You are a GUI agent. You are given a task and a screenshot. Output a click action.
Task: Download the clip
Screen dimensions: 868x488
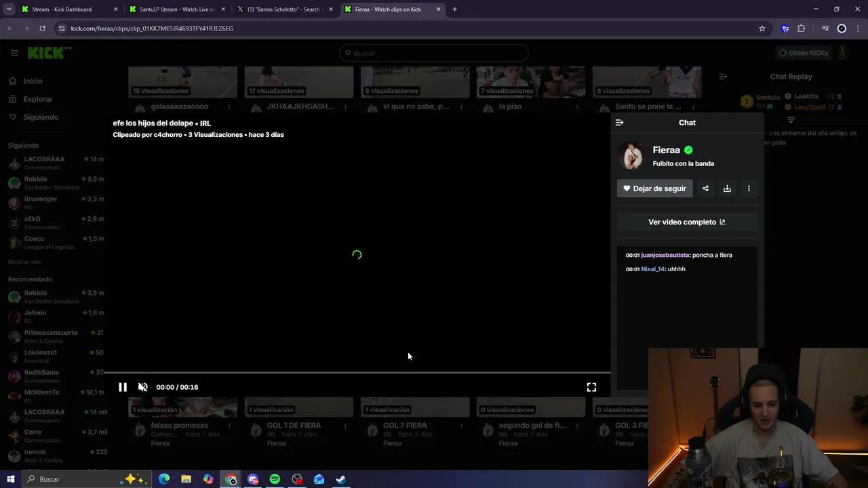(x=727, y=188)
